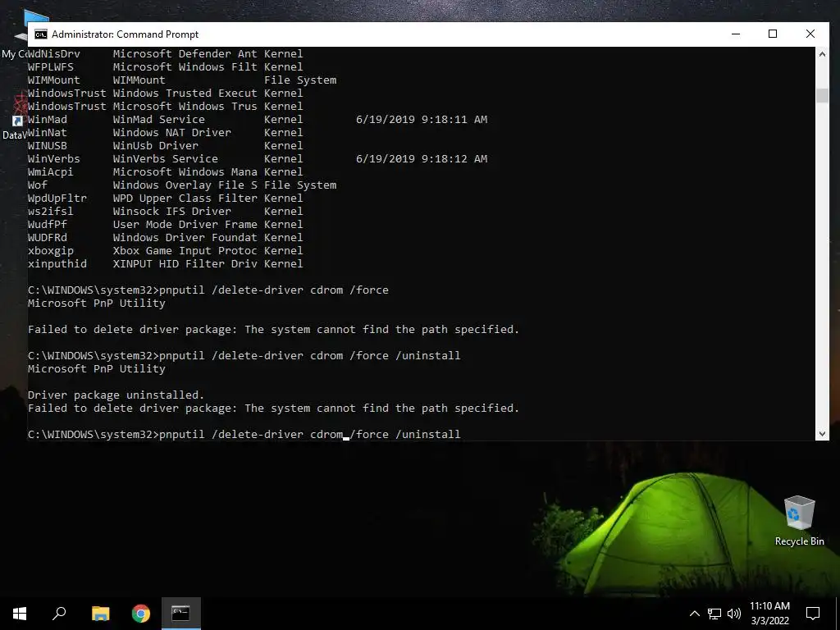Viewport: 840px width, 630px height.
Task: Click the 3/3/2022 date in tray
Action: (769, 621)
